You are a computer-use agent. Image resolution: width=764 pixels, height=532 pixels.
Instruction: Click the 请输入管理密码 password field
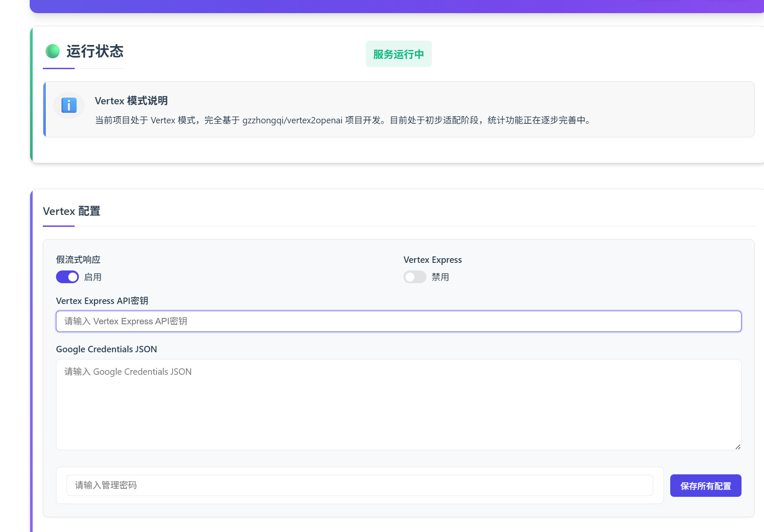(359, 485)
